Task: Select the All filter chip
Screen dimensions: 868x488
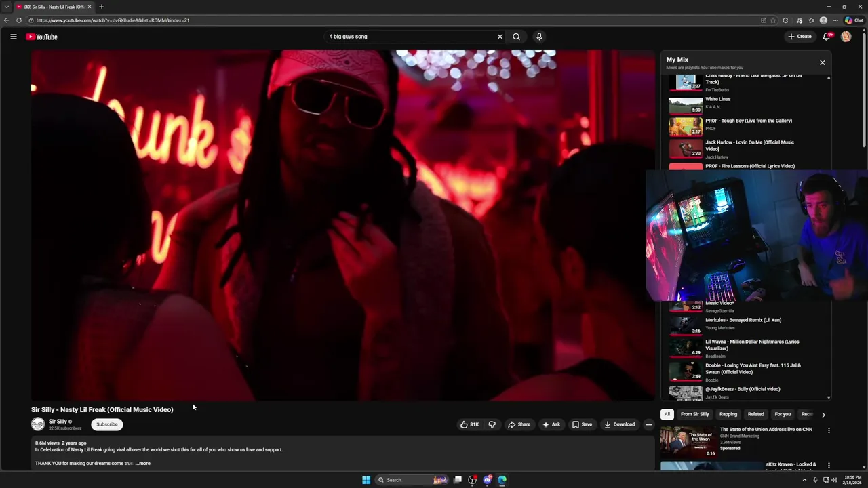Action: [x=667, y=414]
